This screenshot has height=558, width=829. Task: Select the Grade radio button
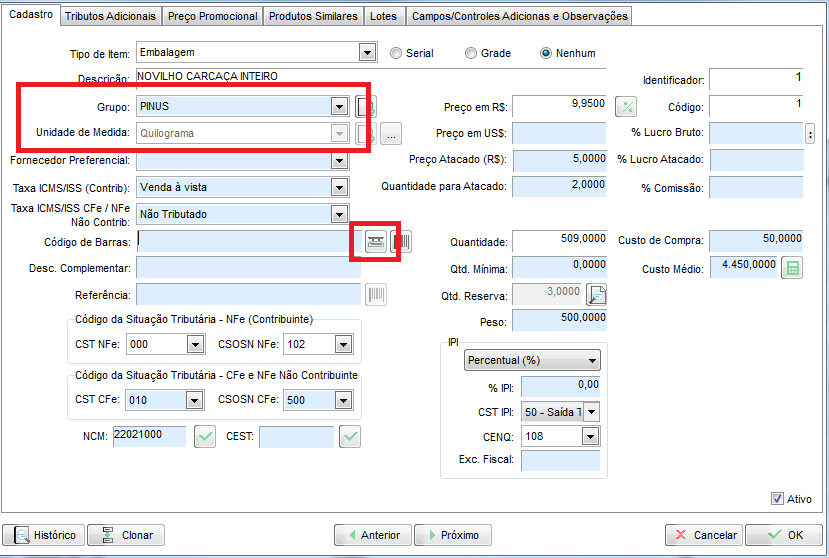pyautogui.click(x=468, y=53)
